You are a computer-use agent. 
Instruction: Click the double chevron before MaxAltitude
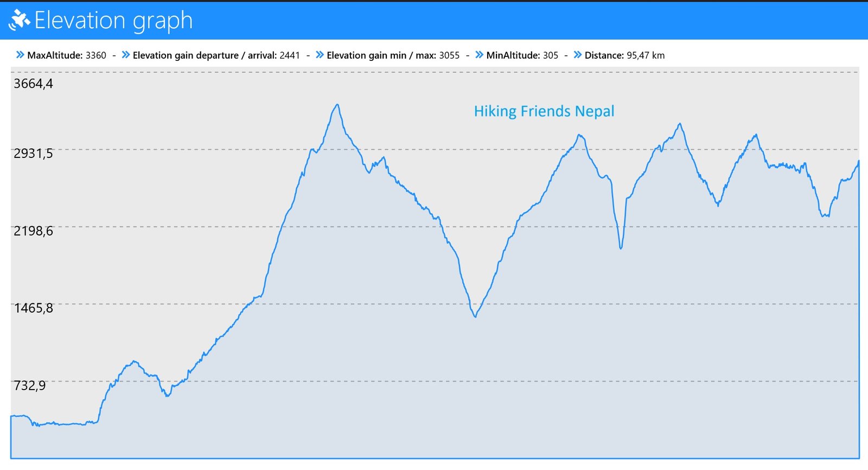click(x=20, y=55)
